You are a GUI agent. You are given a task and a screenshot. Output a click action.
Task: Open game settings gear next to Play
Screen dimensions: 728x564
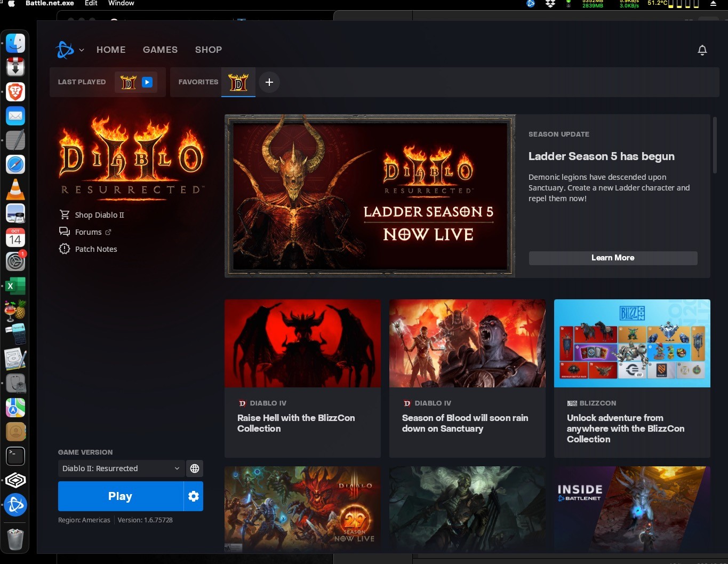[x=194, y=496]
